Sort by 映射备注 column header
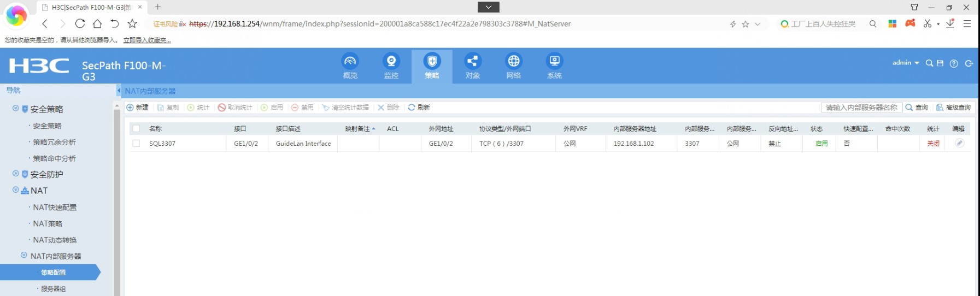 [360, 129]
